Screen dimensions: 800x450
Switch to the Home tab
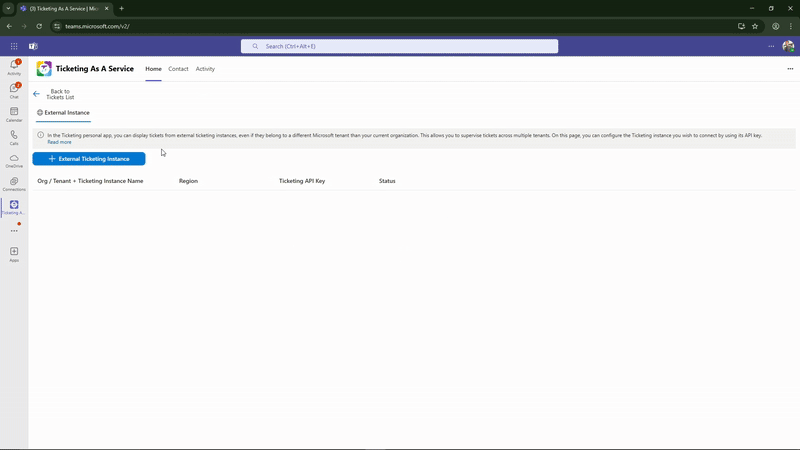coord(153,69)
